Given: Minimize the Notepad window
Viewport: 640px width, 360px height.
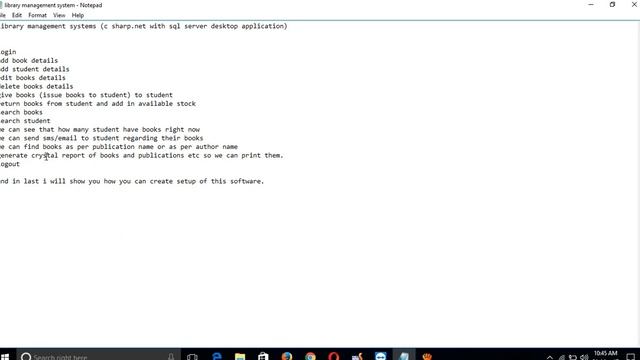Looking at the screenshot, I should click(x=591, y=4).
